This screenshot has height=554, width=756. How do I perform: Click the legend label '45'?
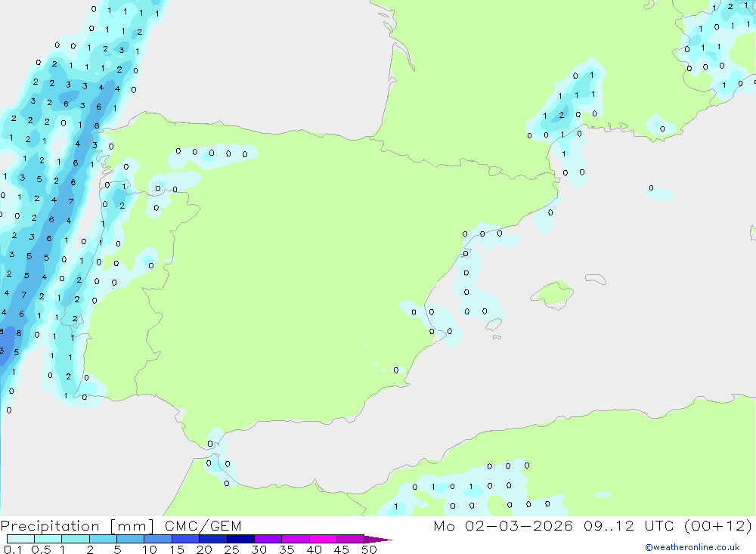(x=342, y=549)
